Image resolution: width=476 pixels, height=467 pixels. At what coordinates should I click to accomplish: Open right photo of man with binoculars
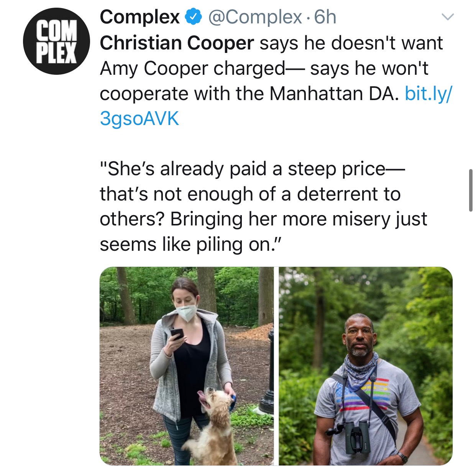(x=365, y=366)
